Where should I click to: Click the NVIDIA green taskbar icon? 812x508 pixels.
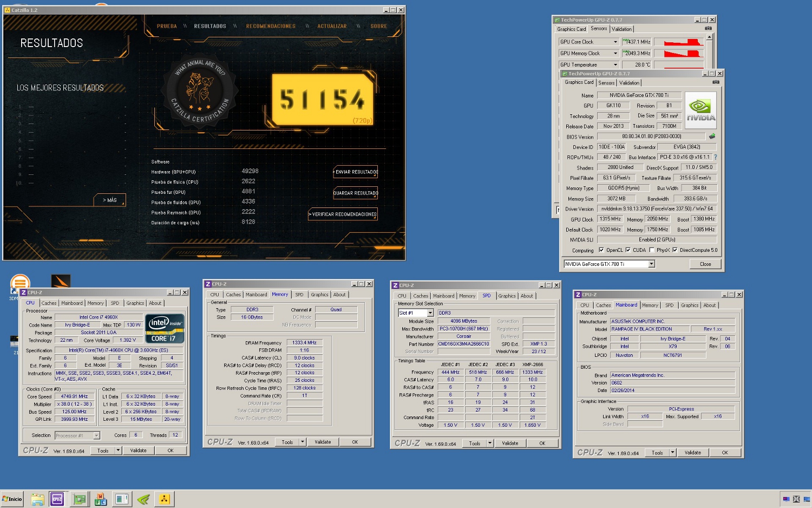[x=143, y=499]
